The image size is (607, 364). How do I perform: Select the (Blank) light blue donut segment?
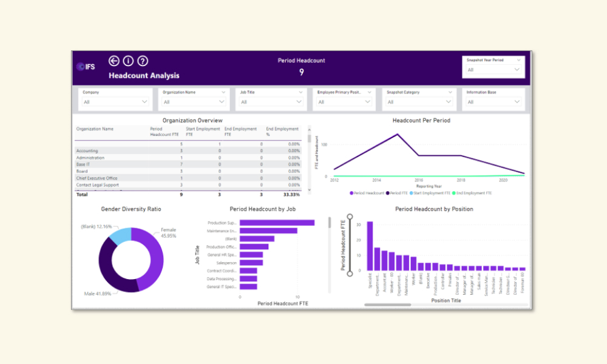pos(121,235)
